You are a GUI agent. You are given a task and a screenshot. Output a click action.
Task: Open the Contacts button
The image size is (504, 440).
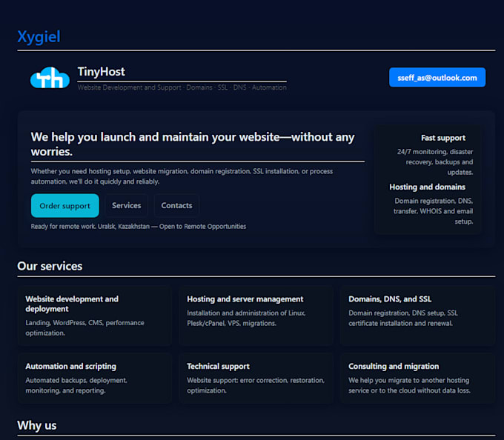(x=176, y=205)
